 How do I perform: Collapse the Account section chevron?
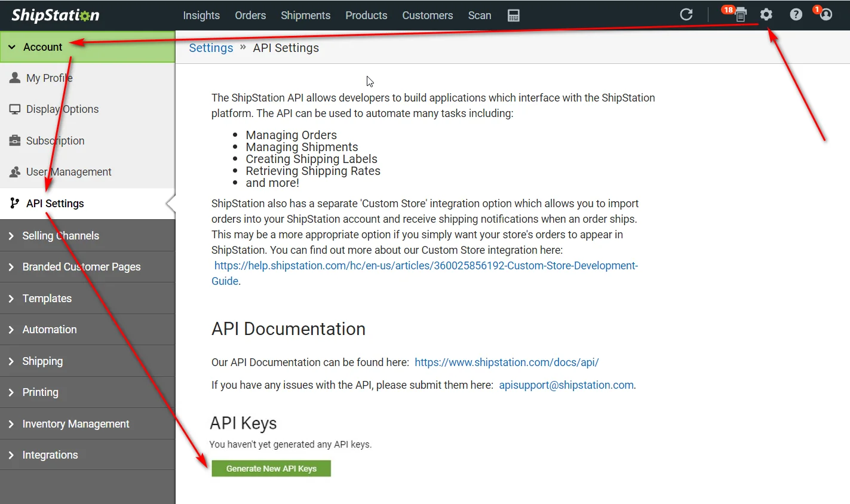12,47
